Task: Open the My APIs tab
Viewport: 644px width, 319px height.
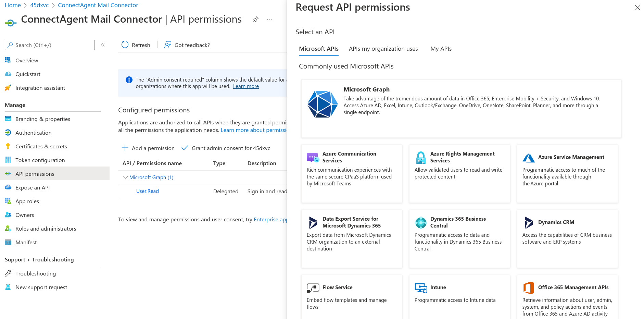Action: 441,49
